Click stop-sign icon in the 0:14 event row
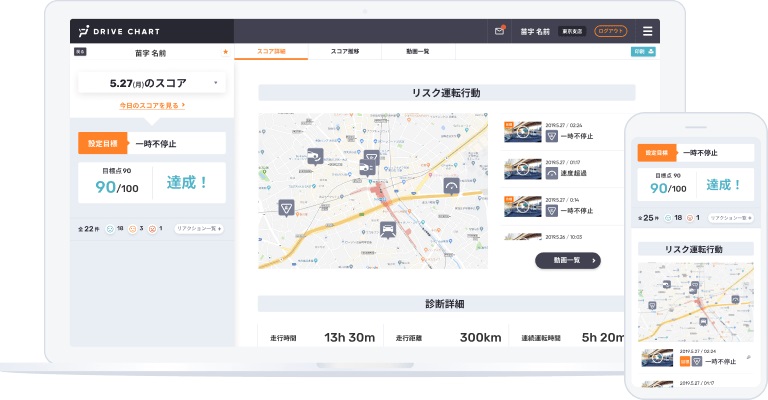The height and width of the screenshot is (400, 768). point(552,211)
